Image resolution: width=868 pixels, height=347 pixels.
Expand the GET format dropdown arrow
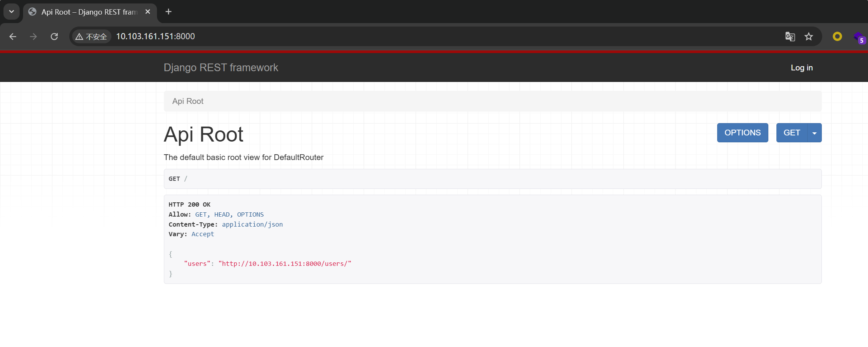point(815,133)
